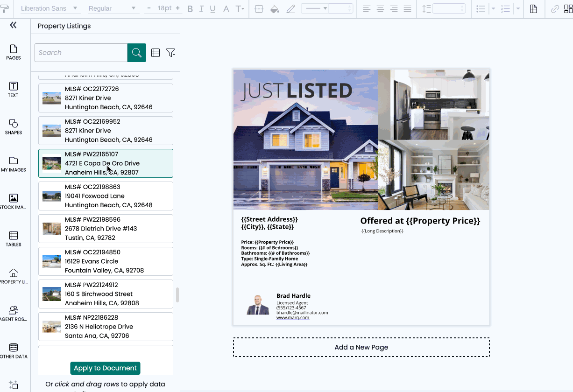Click the insert link icon
This screenshot has height=392, width=573.
point(555,9)
